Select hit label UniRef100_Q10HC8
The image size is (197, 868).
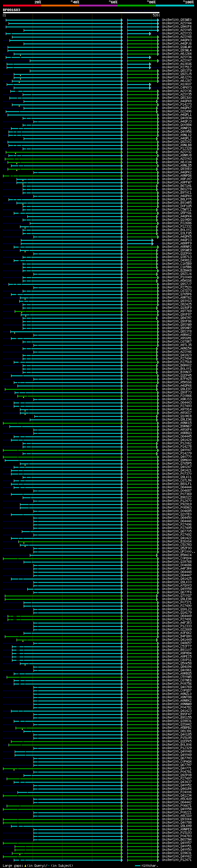[177, 416]
